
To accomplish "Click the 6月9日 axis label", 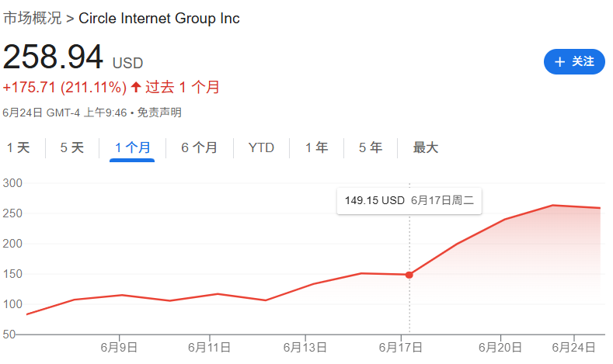I will [119, 347].
